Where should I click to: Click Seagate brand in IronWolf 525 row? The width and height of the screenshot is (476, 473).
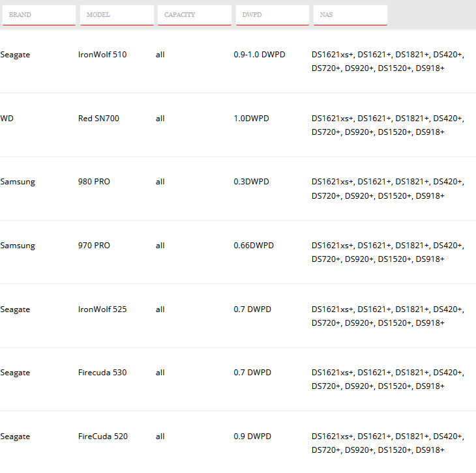(15, 309)
